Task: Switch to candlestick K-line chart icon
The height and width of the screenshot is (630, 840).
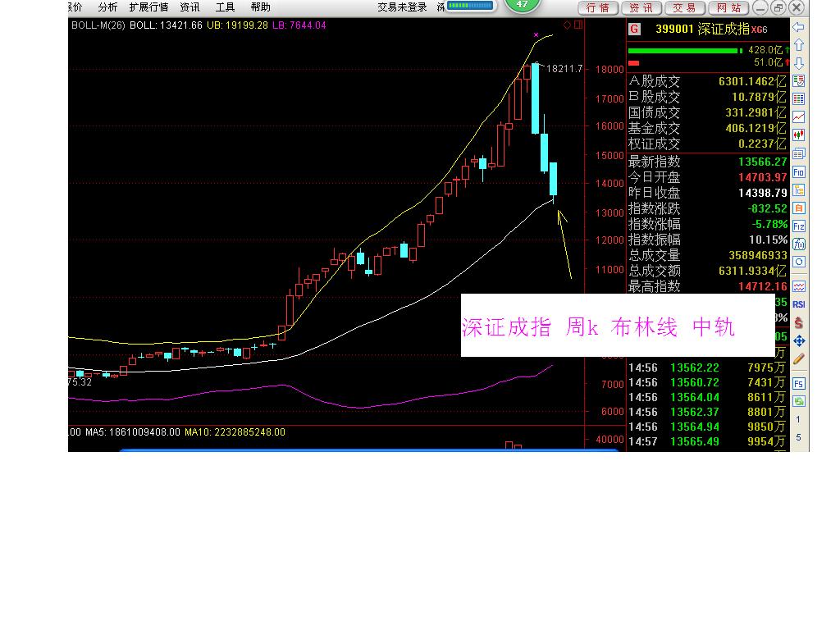Action: click(798, 135)
